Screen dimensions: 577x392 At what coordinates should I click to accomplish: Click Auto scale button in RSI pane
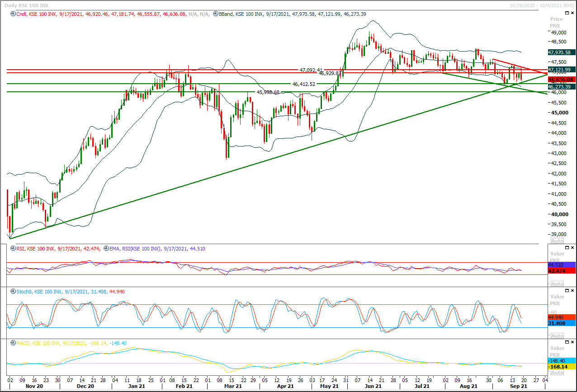tap(557, 283)
